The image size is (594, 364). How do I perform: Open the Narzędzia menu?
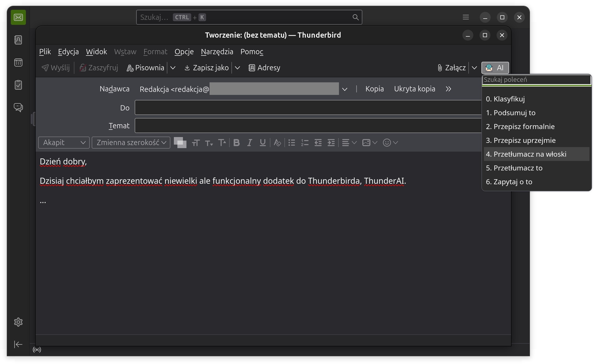(217, 52)
